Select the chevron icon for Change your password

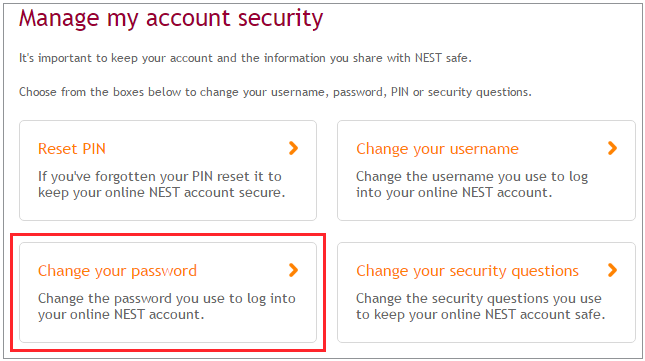293,270
